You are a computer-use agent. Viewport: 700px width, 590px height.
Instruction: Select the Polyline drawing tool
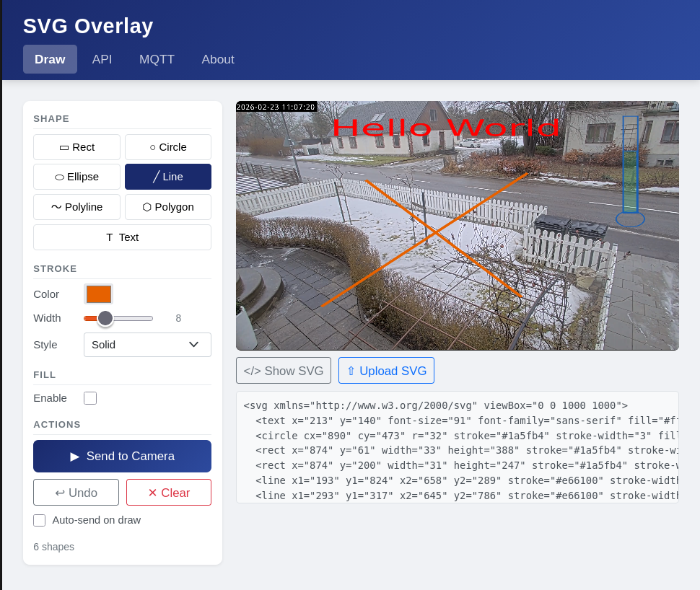tap(76, 207)
